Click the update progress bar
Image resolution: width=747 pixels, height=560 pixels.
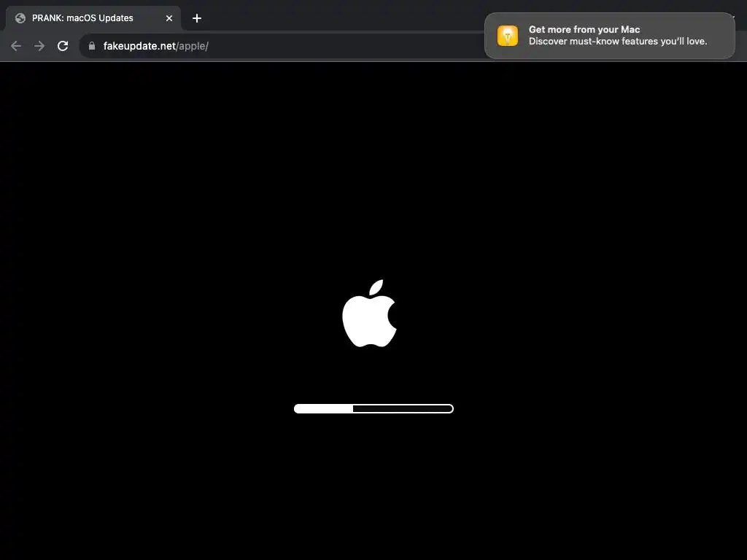373,408
